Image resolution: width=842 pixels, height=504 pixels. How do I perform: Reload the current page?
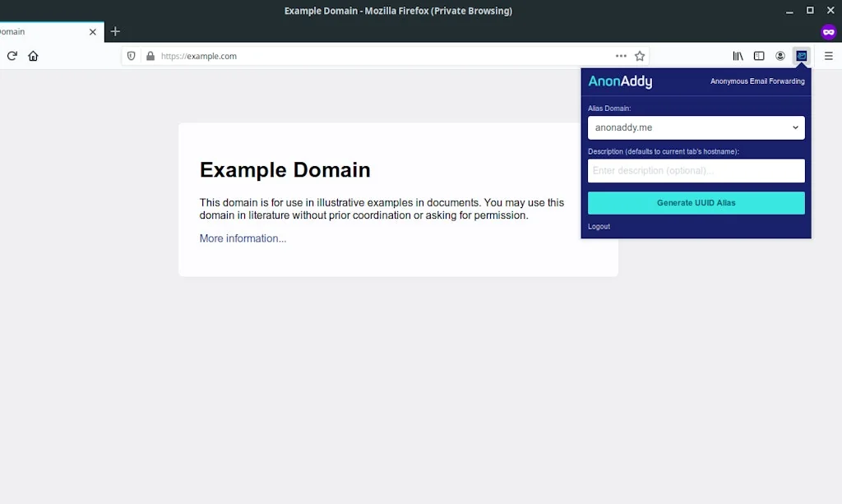[12, 56]
